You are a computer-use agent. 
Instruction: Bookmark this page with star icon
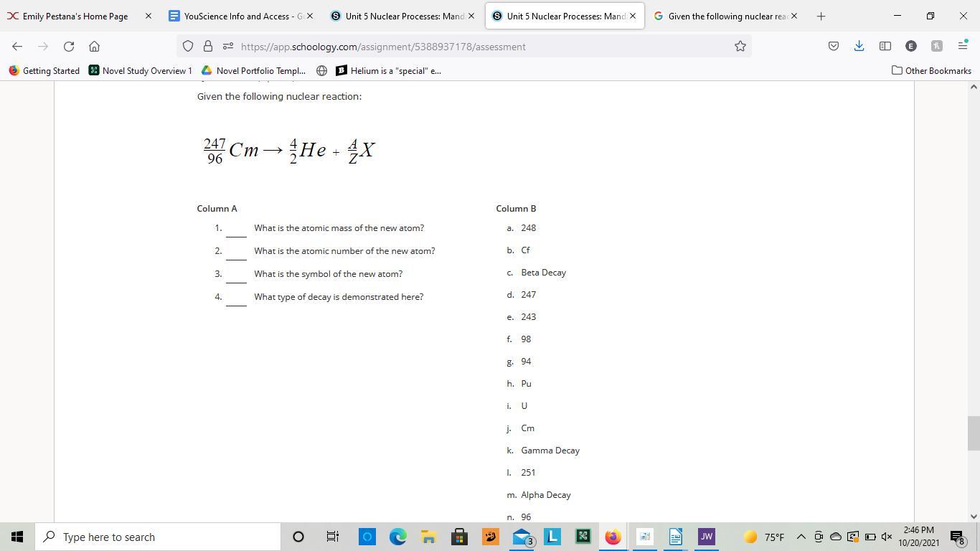pyautogui.click(x=740, y=46)
